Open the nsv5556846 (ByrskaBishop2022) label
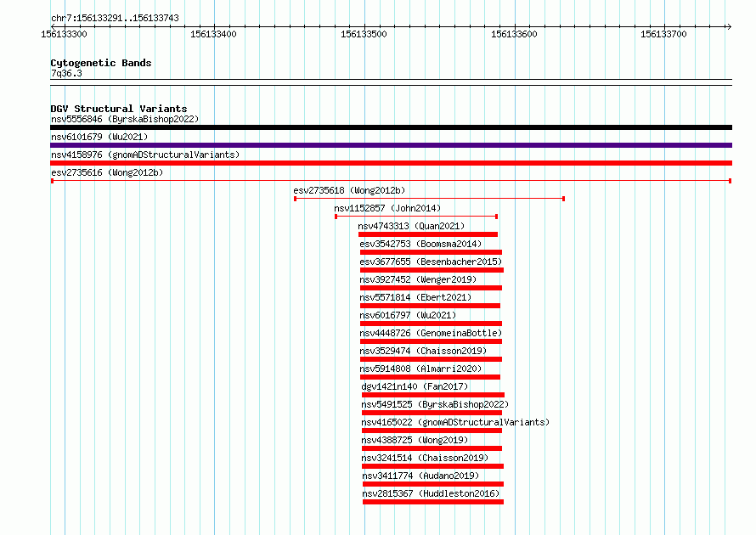The height and width of the screenshot is (535, 756). [x=125, y=119]
